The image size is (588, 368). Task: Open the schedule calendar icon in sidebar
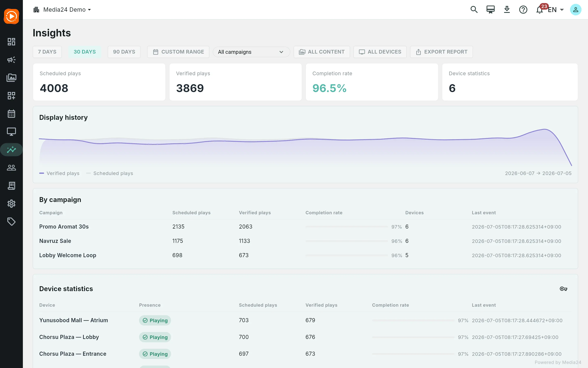pyautogui.click(x=11, y=114)
